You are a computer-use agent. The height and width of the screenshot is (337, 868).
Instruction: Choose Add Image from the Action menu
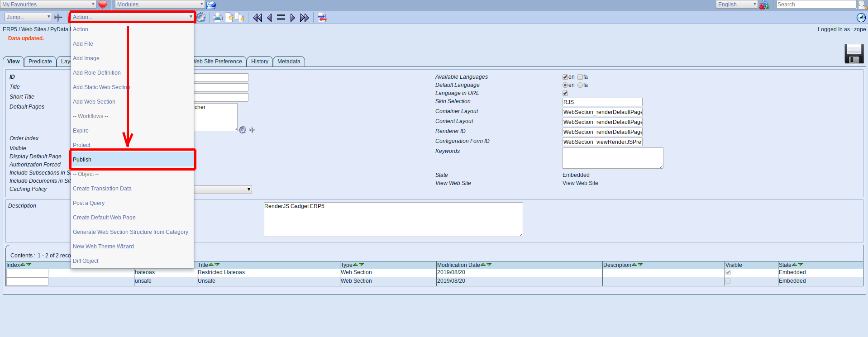point(132,58)
